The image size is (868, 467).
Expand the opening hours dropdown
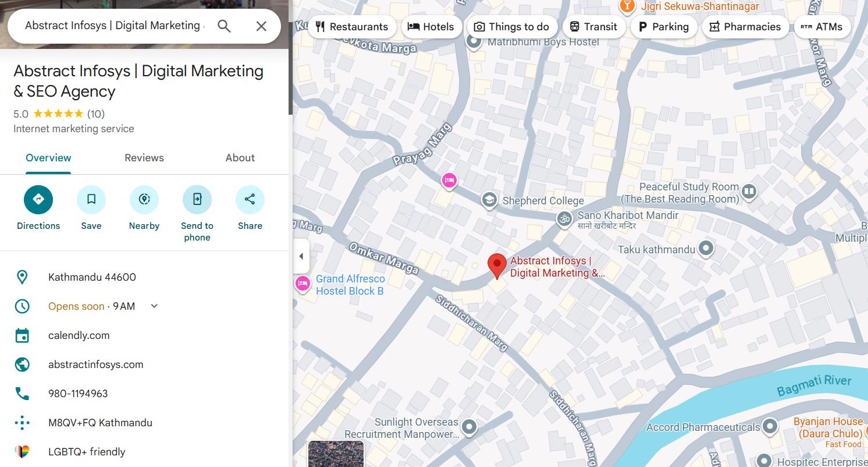154,306
